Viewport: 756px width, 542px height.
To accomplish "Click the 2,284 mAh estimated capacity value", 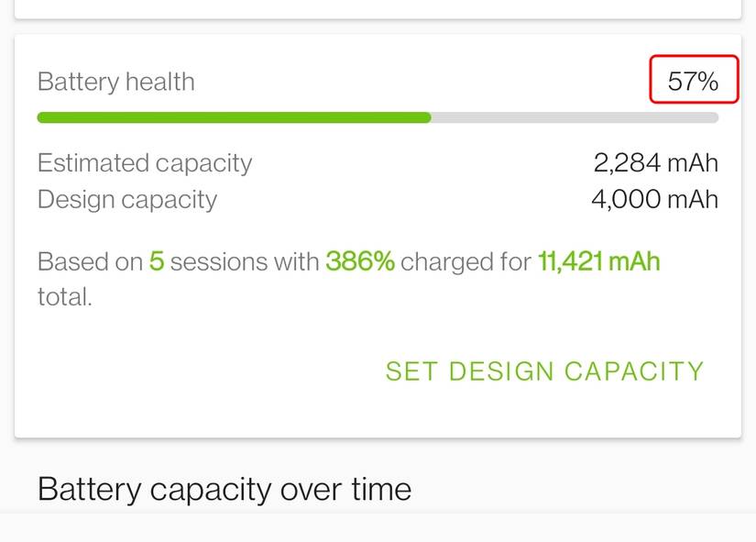I will pyautogui.click(x=655, y=162).
